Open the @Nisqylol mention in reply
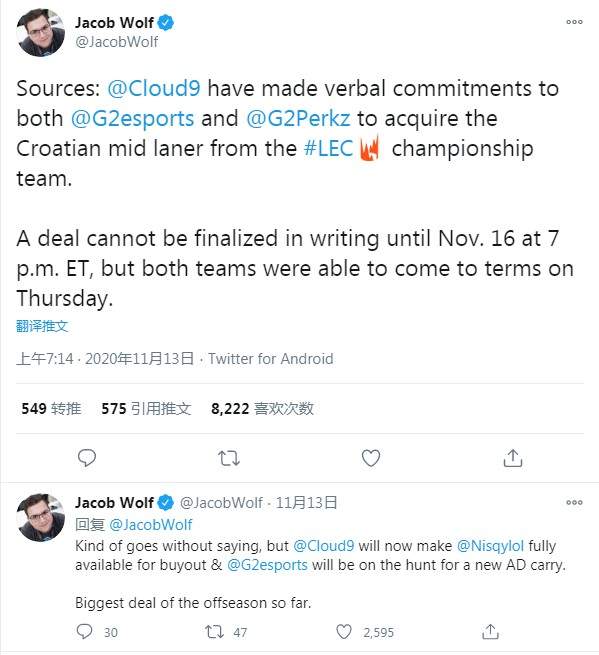 pos(490,546)
